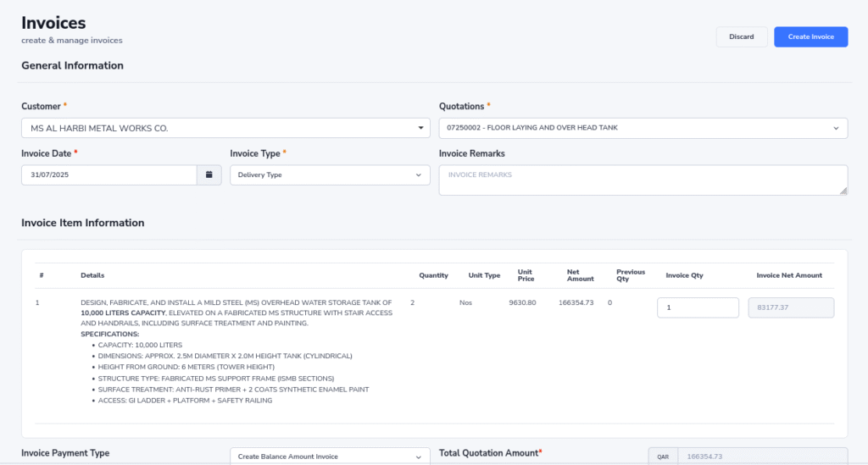Click the QAR currency label
868x465 pixels.
coord(663,457)
